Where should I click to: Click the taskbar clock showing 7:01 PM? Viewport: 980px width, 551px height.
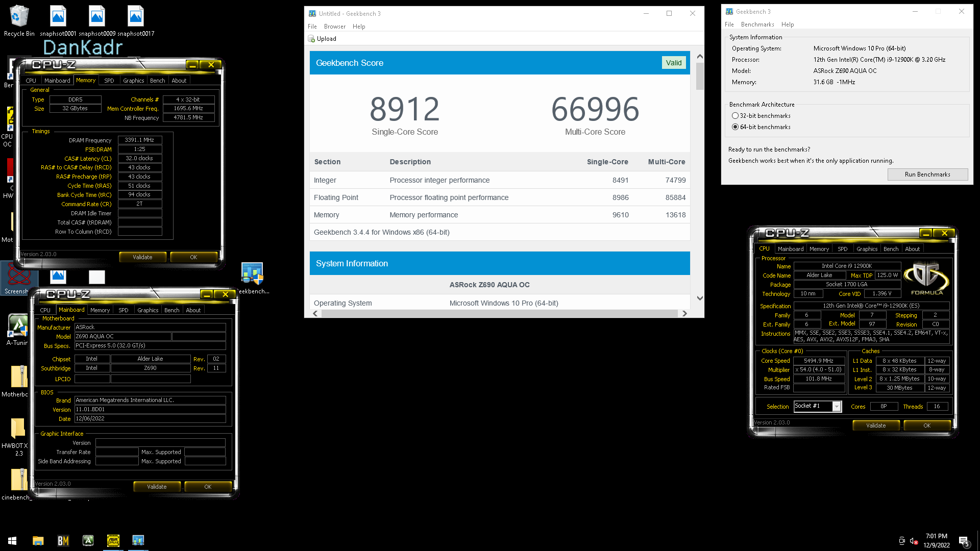(x=936, y=541)
